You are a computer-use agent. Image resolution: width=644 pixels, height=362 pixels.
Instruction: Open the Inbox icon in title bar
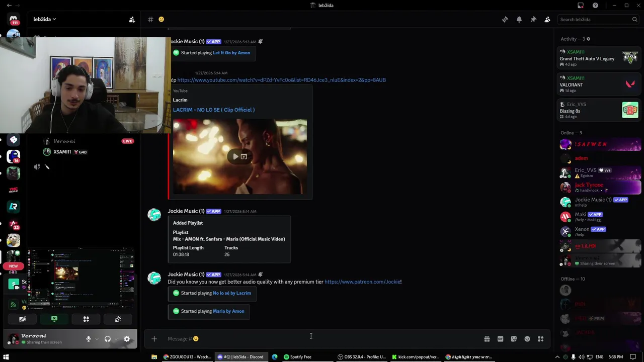pyautogui.click(x=581, y=6)
